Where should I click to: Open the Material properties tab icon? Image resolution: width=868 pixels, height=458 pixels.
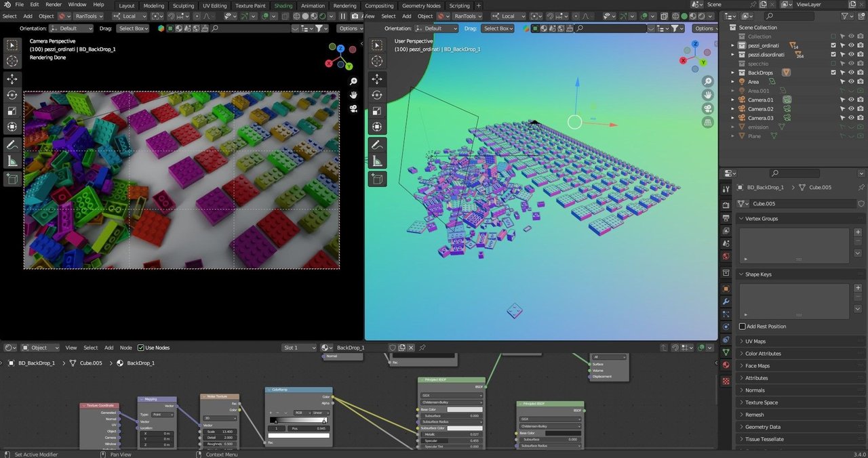tap(726, 365)
